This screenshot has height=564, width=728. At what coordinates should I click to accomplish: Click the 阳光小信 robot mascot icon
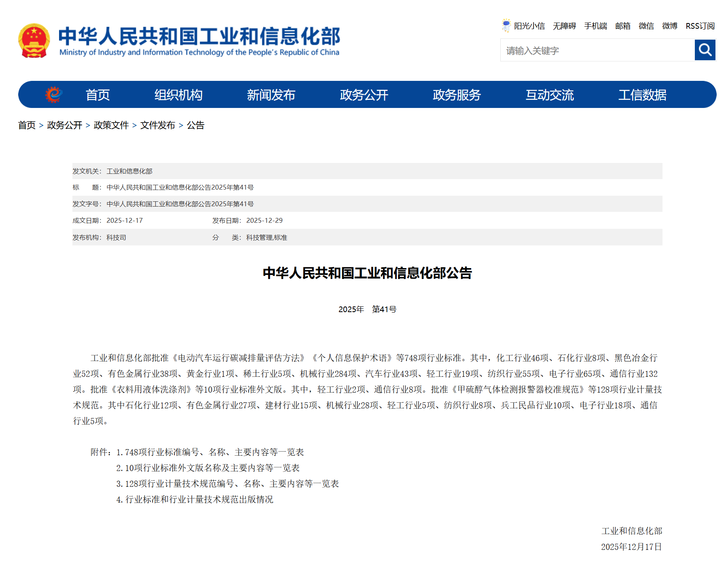pyautogui.click(x=506, y=25)
